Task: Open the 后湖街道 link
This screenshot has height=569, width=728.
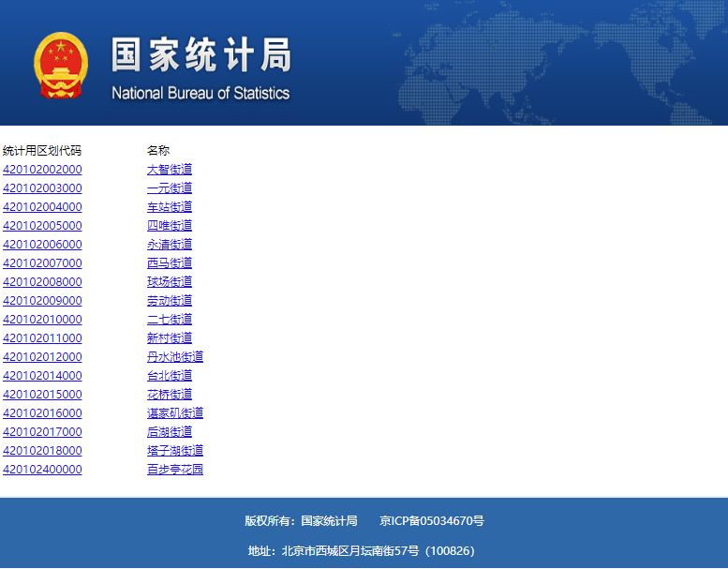Action: 170,431
